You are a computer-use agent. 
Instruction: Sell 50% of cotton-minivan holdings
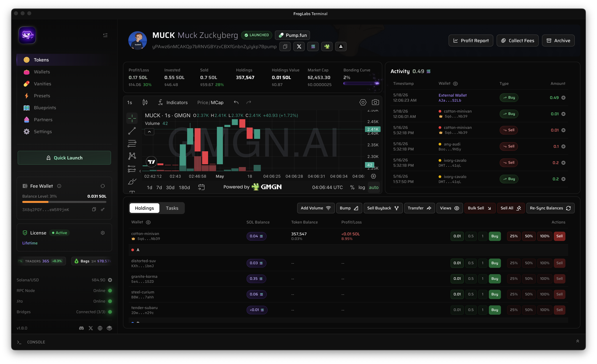click(529, 236)
